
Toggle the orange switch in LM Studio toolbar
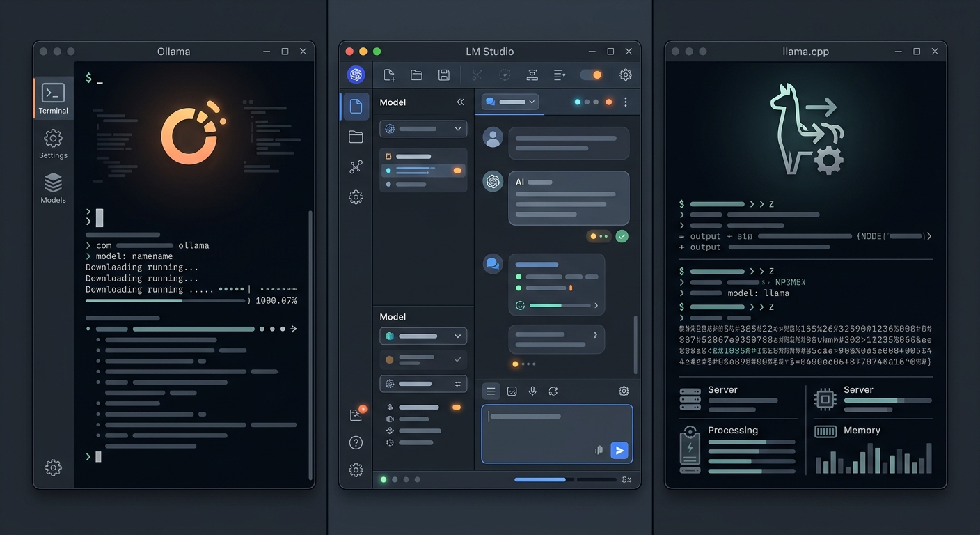(591, 75)
